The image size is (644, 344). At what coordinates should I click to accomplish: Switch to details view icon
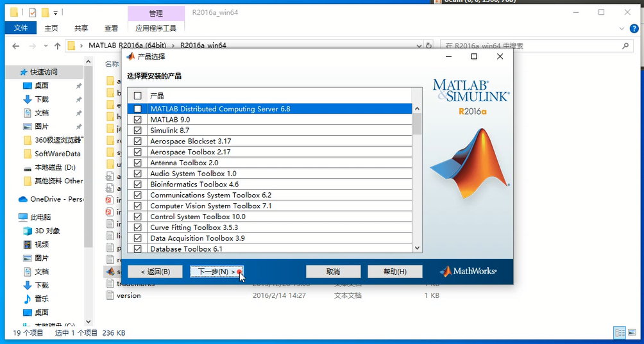click(620, 332)
